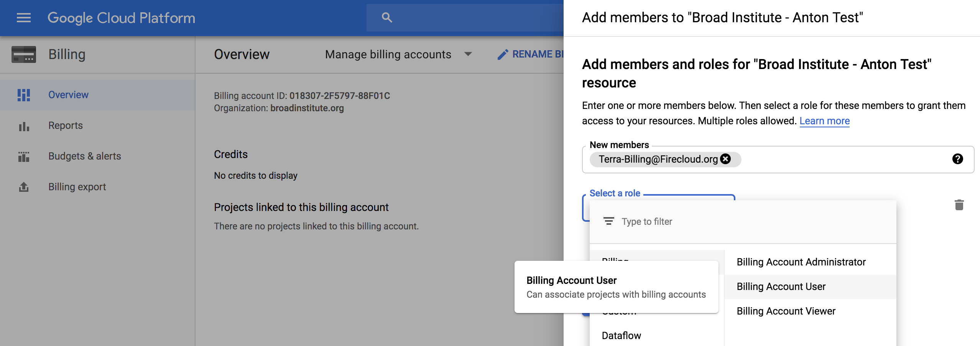Click "There are no projects linked" message

316,226
